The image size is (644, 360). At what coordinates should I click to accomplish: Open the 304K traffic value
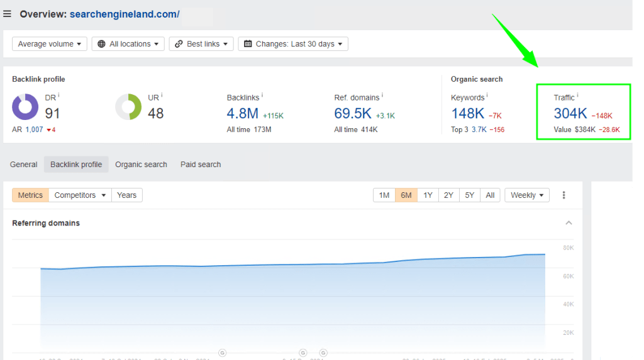pos(570,113)
